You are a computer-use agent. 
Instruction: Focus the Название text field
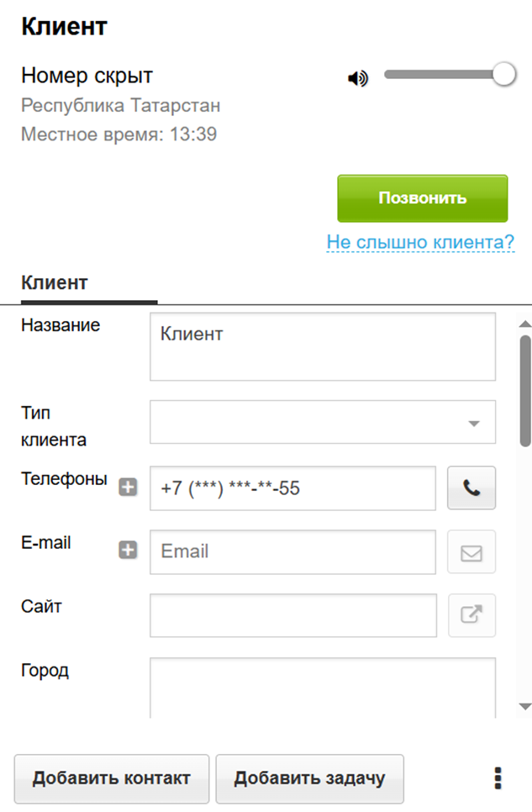pos(323,346)
